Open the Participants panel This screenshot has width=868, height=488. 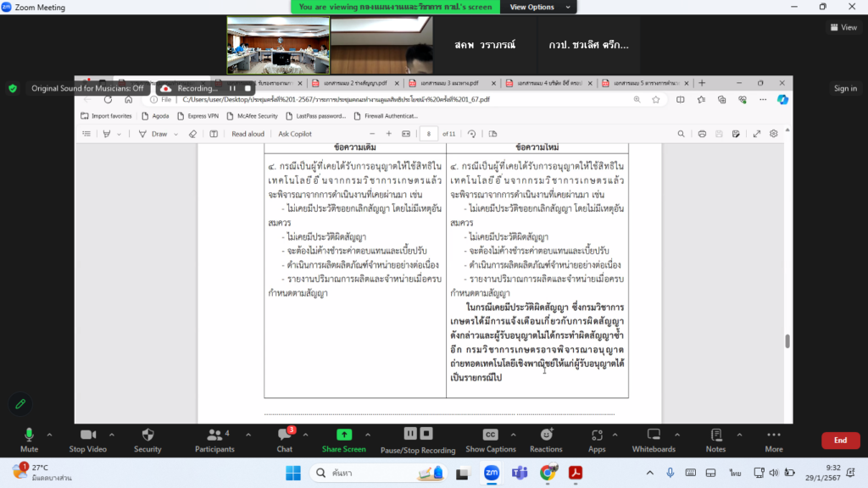[x=214, y=441]
